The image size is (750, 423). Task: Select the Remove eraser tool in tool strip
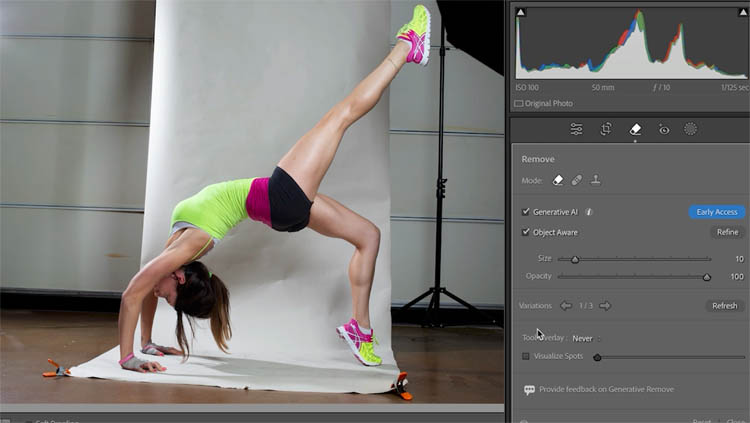click(635, 129)
